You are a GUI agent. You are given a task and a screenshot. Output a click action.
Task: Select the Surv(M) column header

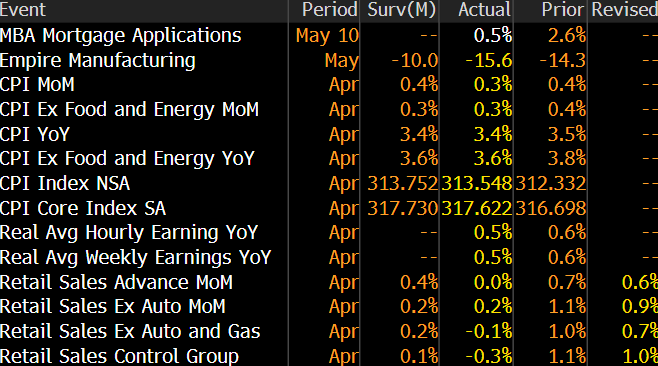click(x=402, y=10)
